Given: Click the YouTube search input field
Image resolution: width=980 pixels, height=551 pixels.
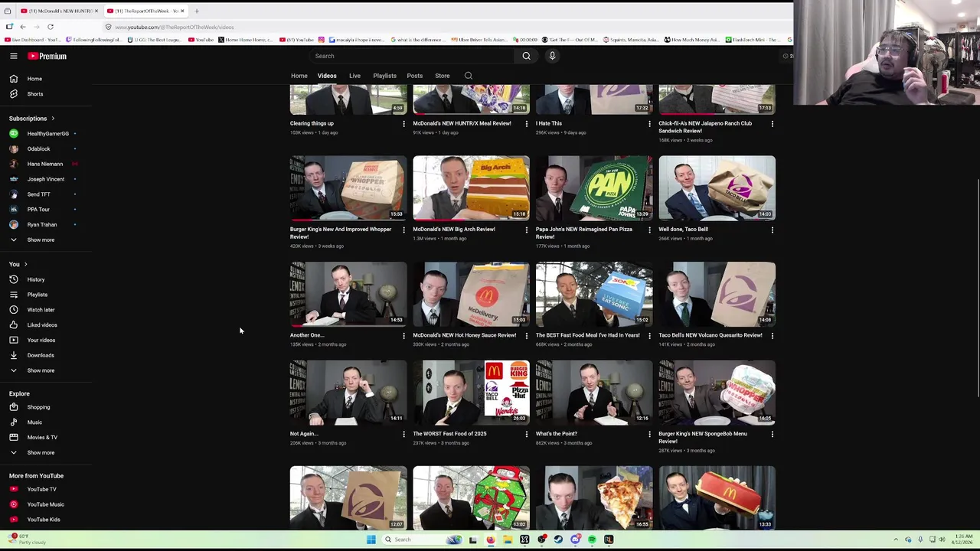Looking at the screenshot, I should 413,56.
